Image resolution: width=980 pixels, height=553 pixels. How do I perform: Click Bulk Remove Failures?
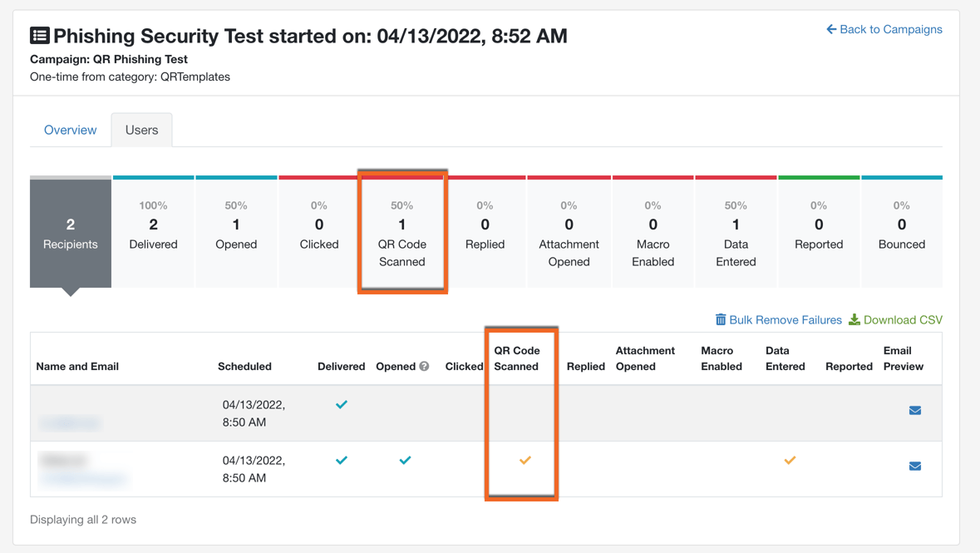click(785, 319)
